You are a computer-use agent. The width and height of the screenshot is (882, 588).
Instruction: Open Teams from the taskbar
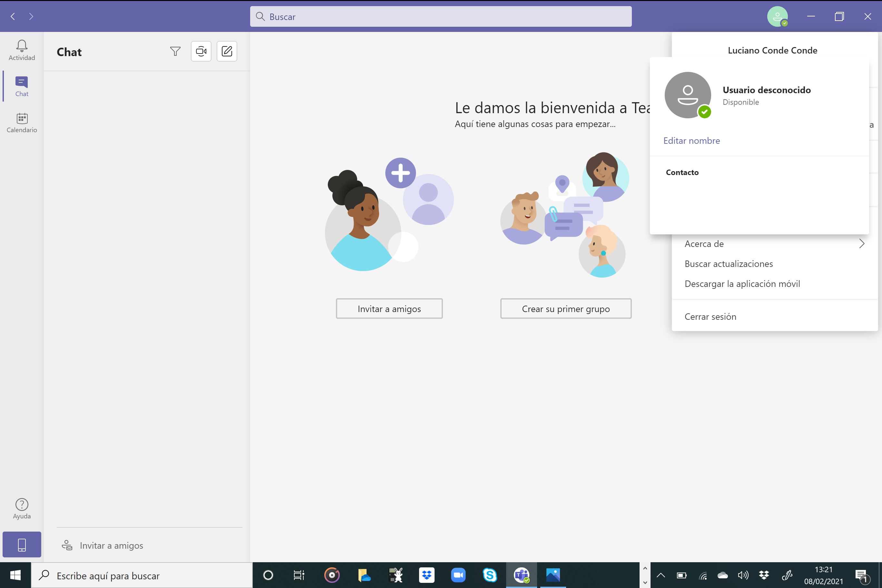point(521,575)
